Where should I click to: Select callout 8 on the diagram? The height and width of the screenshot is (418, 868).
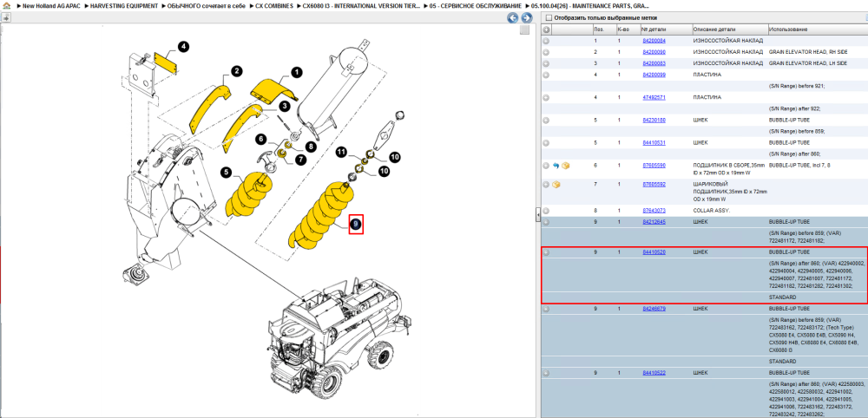310,147
